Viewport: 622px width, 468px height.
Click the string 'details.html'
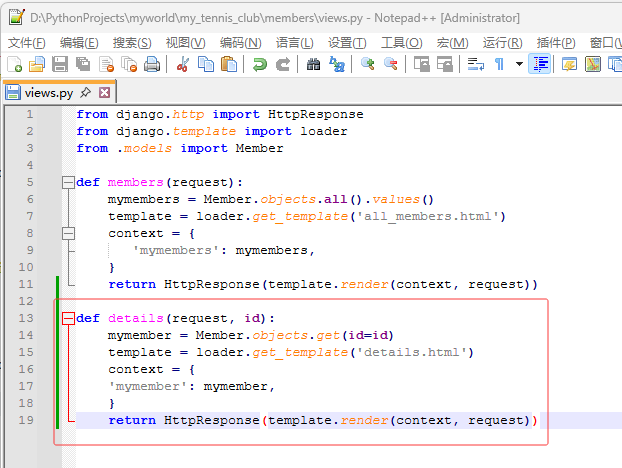pyautogui.click(x=411, y=353)
